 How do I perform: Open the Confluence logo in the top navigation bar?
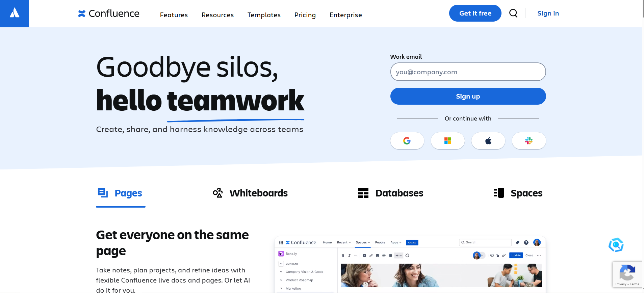point(108,14)
